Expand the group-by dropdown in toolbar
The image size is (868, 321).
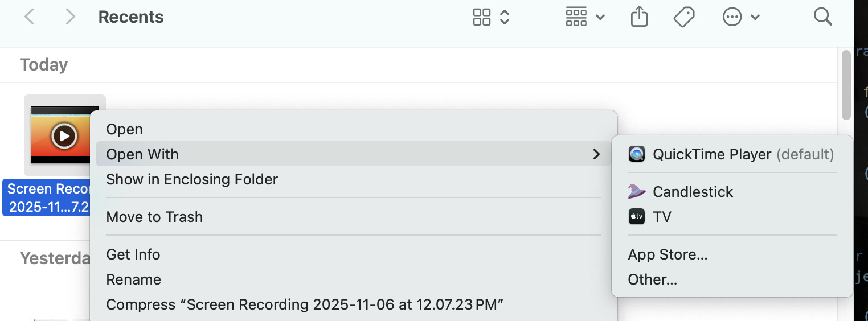click(585, 17)
